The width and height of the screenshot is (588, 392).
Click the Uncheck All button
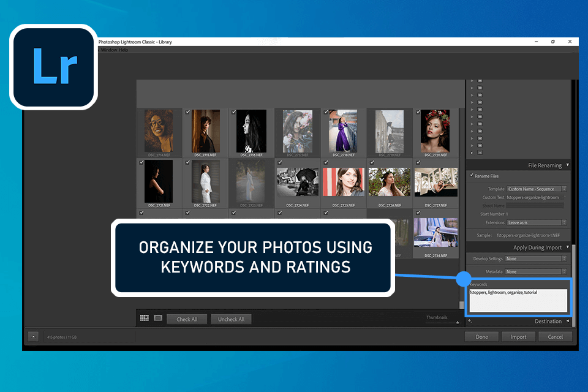click(231, 319)
